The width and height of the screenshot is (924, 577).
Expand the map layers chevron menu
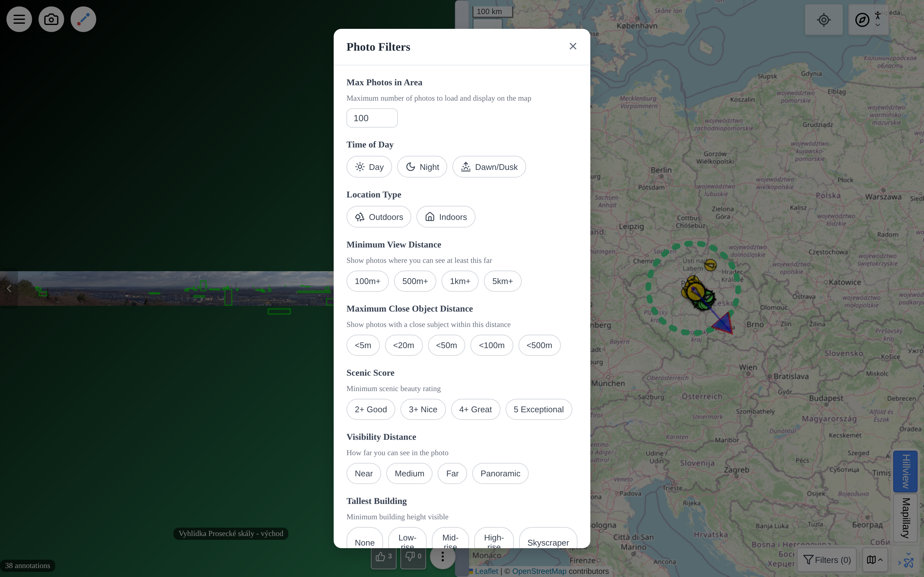tap(875, 560)
